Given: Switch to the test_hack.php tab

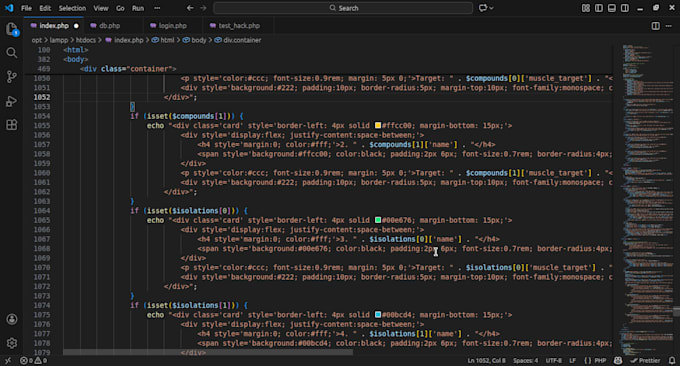Looking at the screenshot, I should point(239,26).
